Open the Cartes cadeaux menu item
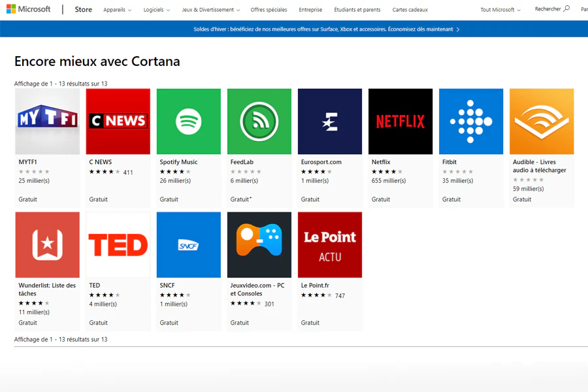Image resolution: width=588 pixels, height=392 pixels. 410,10
